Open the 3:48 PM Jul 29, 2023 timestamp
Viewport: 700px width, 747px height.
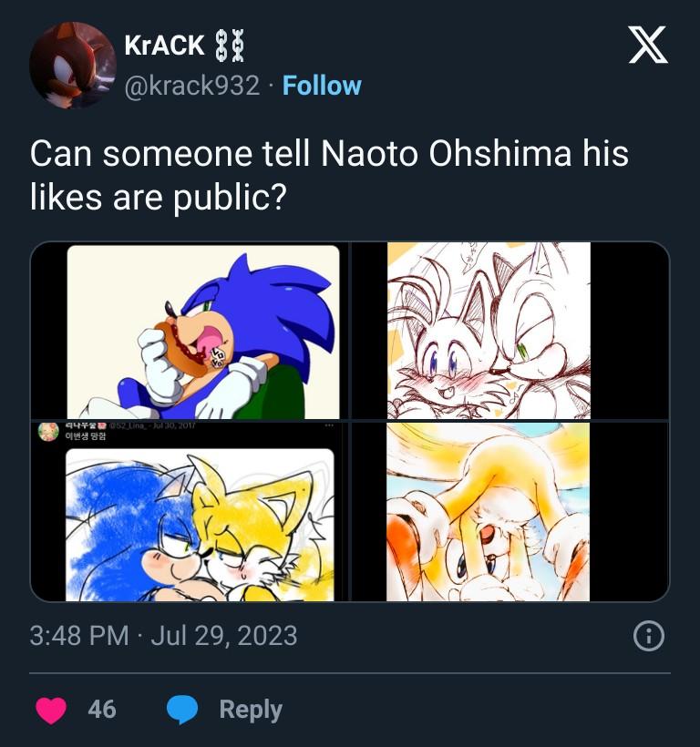coord(163,636)
